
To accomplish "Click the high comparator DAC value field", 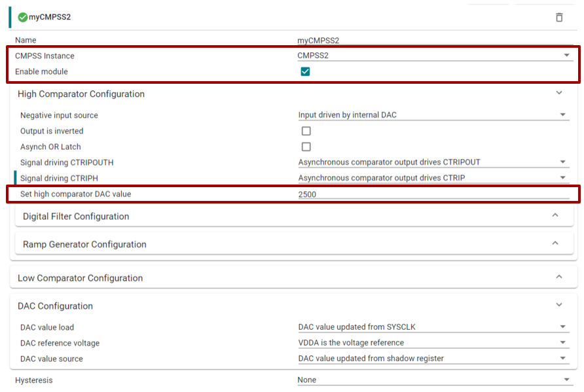I will click(x=432, y=194).
